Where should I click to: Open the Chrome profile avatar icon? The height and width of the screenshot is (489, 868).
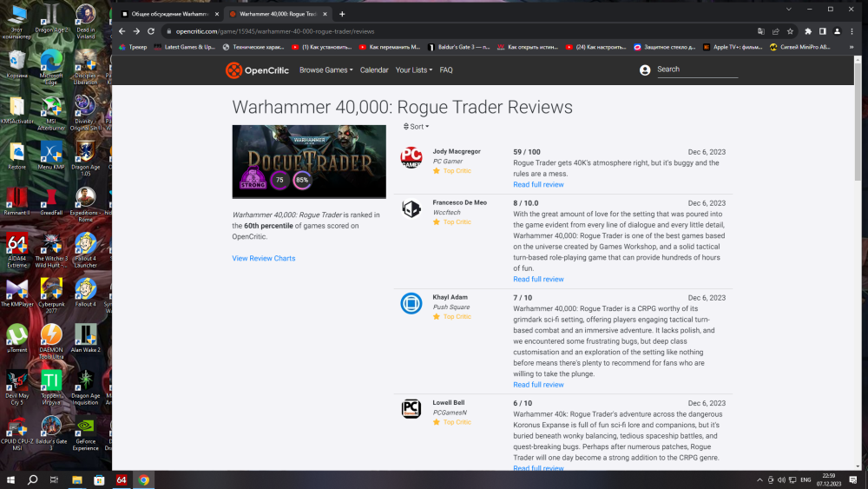837,31
